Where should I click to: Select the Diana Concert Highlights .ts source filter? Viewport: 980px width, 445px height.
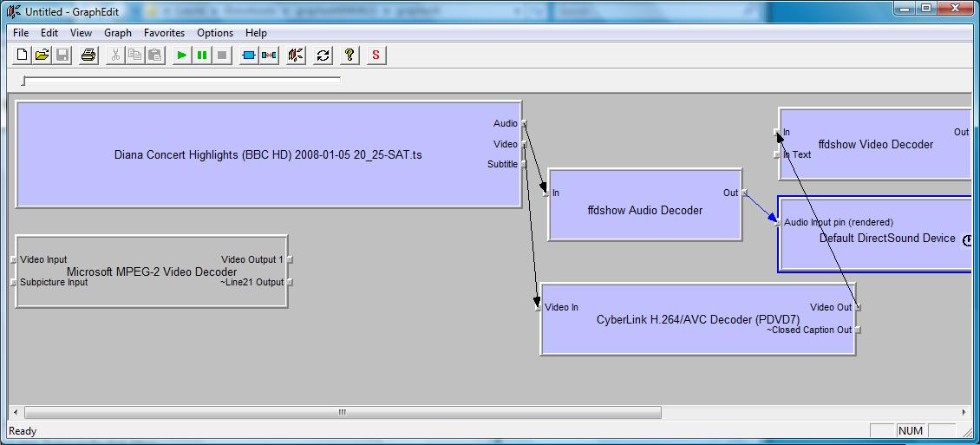(268, 154)
